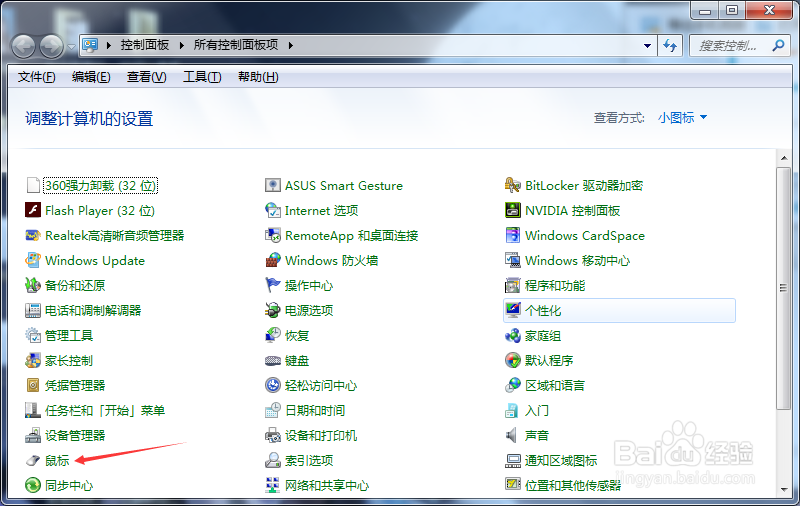Image resolution: width=800 pixels, height=506 pixels.
Task: Click the ASUS Smart Gesture icon
Action: (273, 185)
